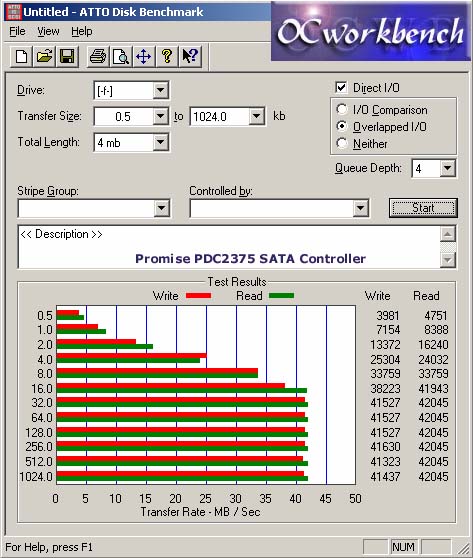This screenshot has width=473, height=558.
Task: Print results with the printer icon
Action: point(98,56)
